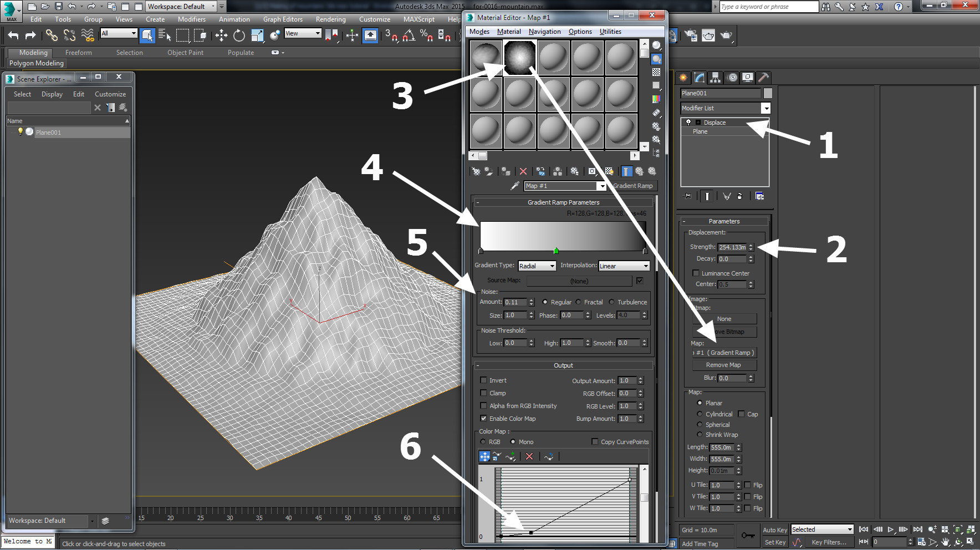The height and width of the screenshot is (550, 980).
Task: Select the Select and Rotate tool
Action: [239, 35]
